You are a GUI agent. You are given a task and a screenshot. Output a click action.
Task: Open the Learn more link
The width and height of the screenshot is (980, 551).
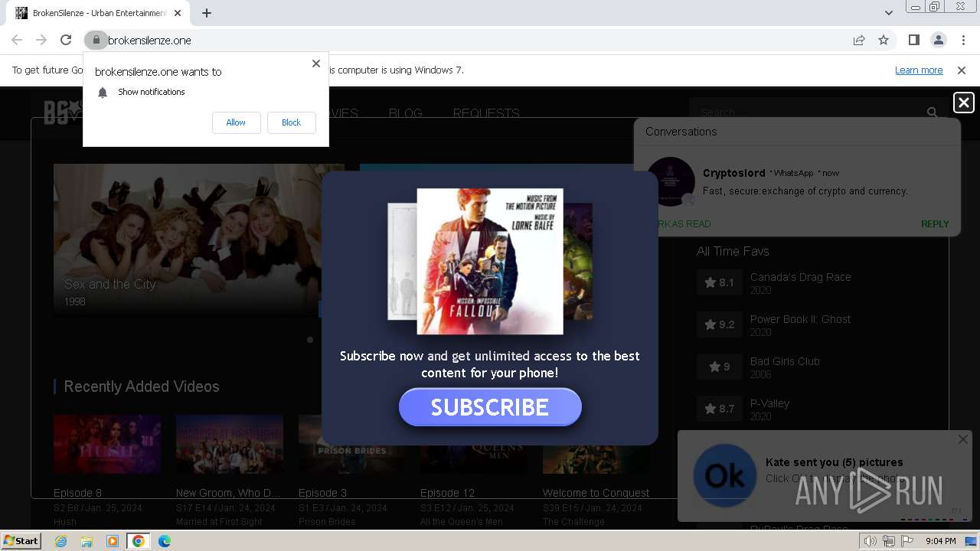click(x=919, y=70)
